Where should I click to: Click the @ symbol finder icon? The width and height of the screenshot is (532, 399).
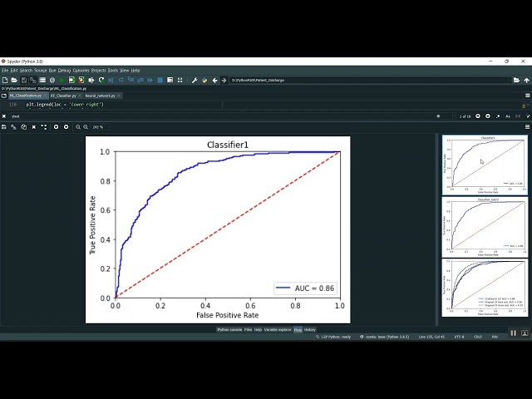(52, 80)
